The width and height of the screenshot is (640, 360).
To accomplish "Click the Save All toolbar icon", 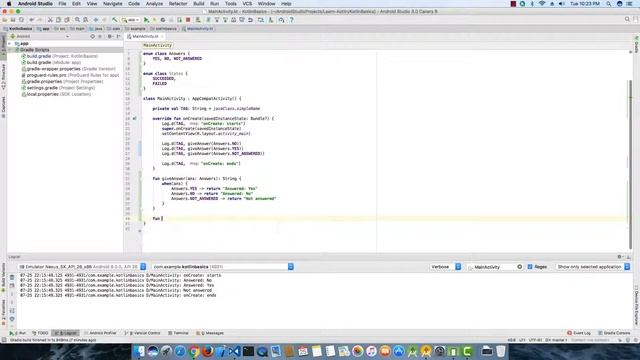I will pos(13,20).
